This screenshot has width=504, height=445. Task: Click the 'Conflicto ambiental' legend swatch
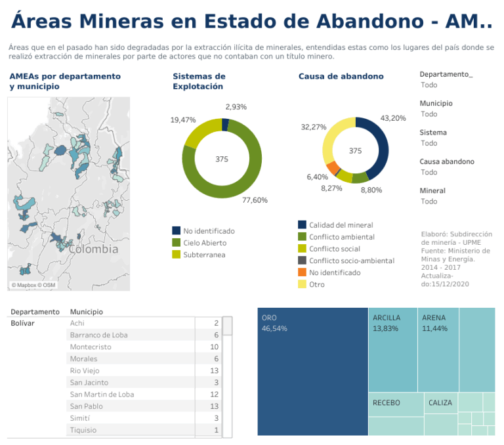coord(302,236)
